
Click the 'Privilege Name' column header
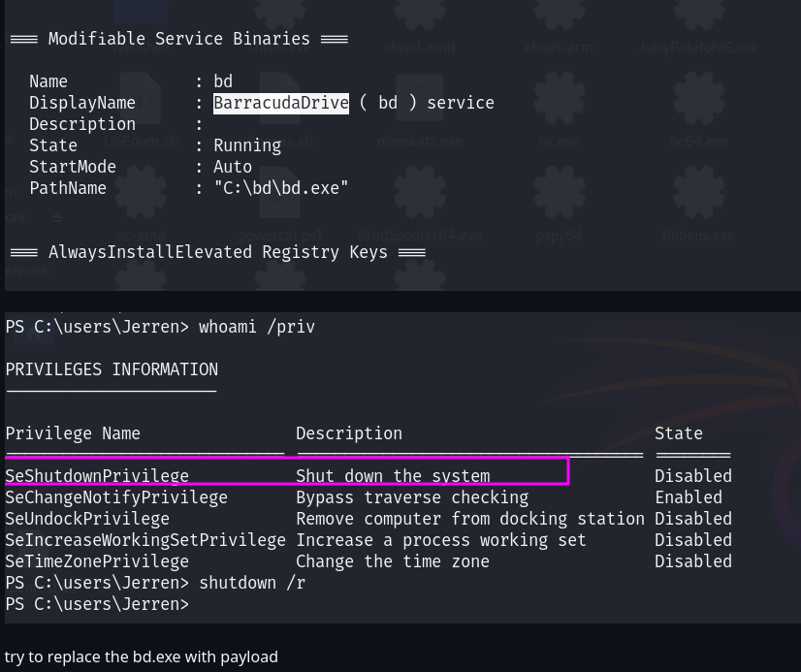[73, 433]
